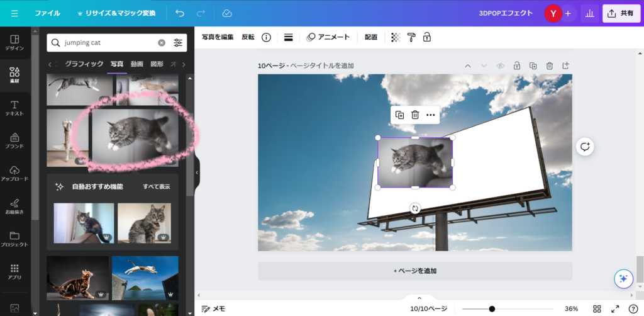Image resolution: width=644 pixels, height=316 pixels.
Task: Add a page with the page header icon
Action: (566, 65)
